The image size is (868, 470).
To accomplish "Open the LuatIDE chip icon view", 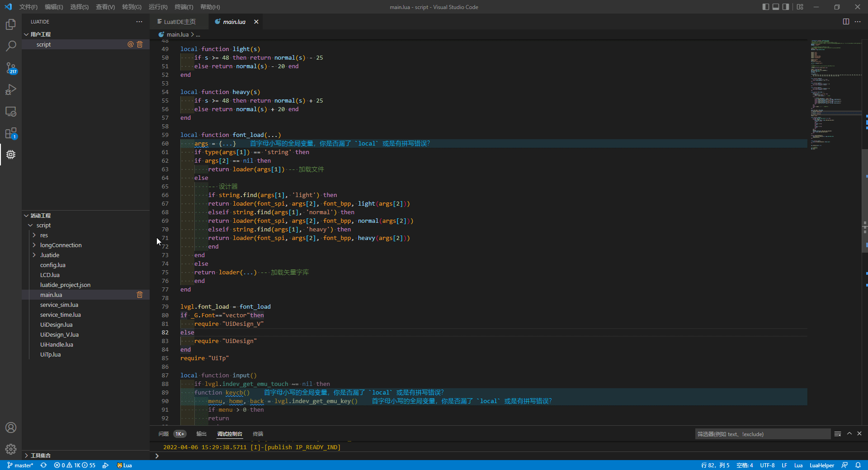I will [x=11, y=155].
